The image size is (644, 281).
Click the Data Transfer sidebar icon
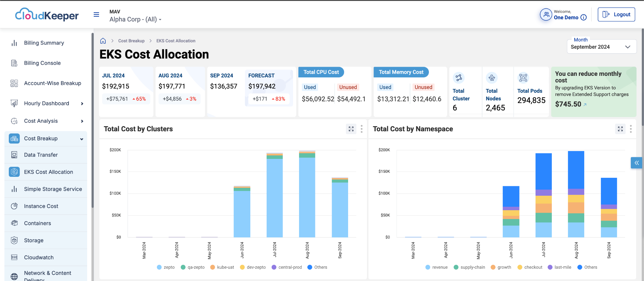click(x=14, y=155)
